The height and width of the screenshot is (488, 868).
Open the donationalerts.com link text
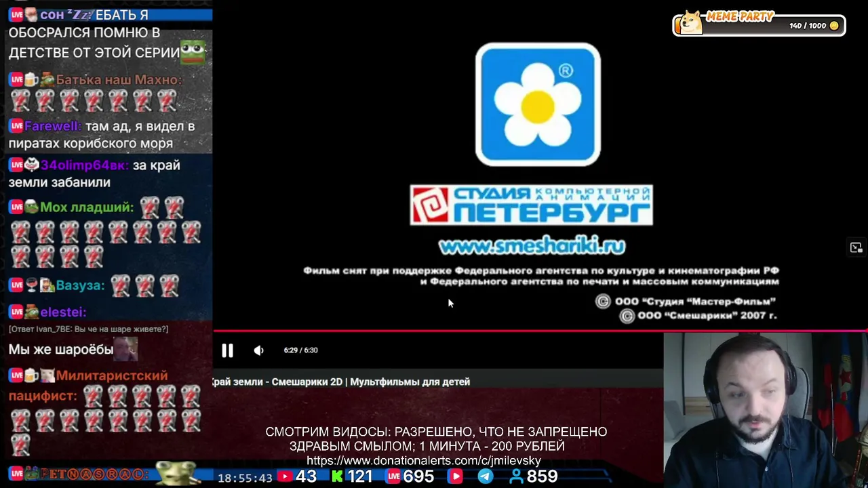click(423, 461)
